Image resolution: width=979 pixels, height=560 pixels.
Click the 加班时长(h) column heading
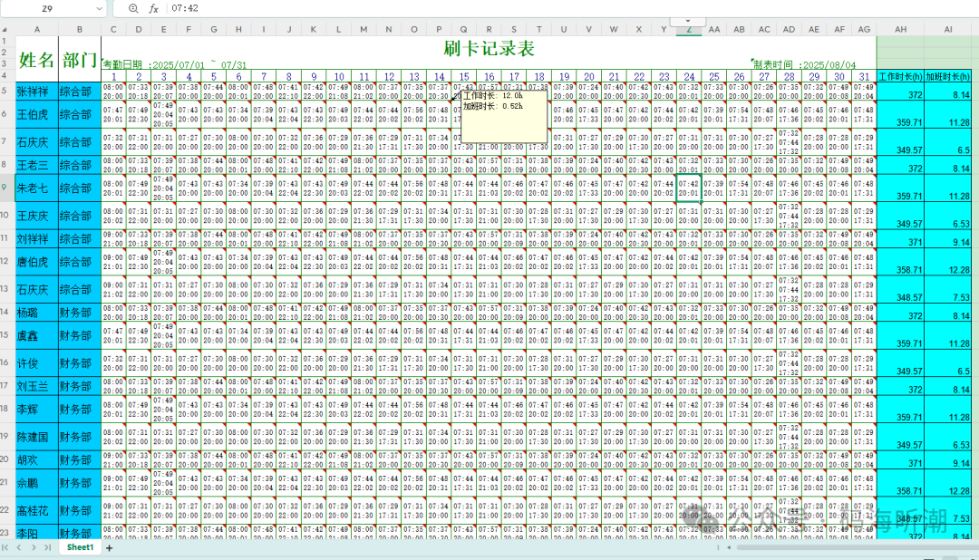948,76
